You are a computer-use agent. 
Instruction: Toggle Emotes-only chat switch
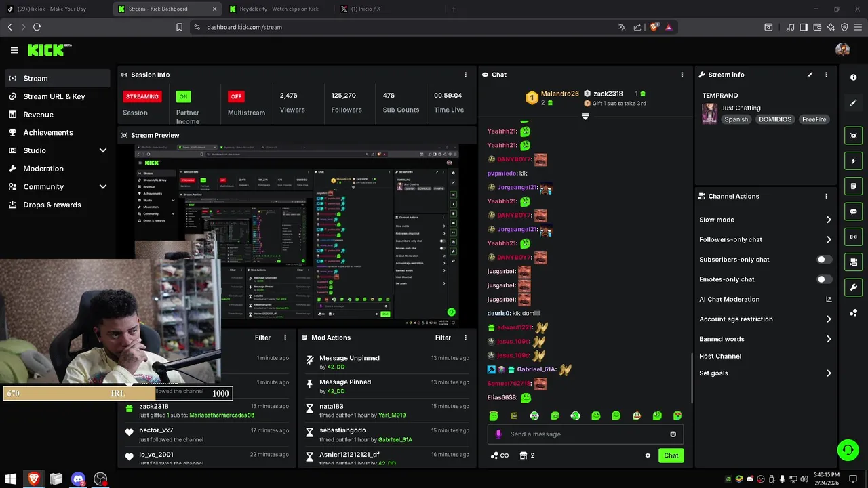click(x=824, y=279)
